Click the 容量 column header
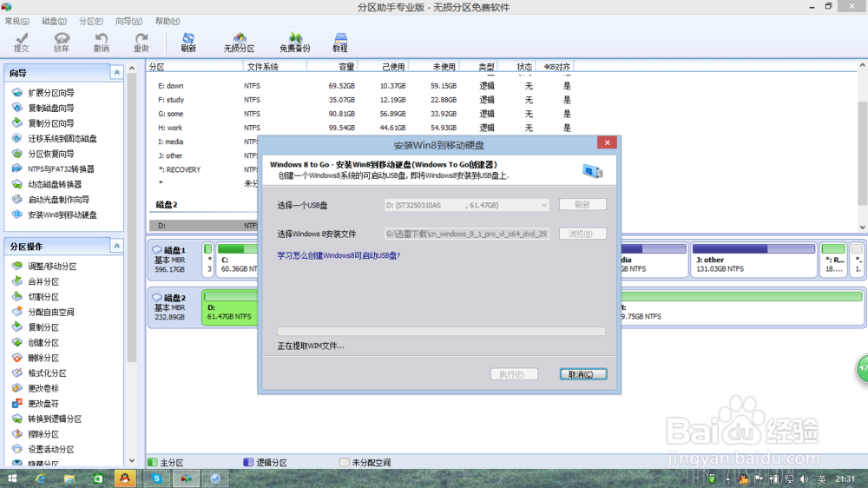Viewport: 868px width, 488px height. [x=332, y=67]
